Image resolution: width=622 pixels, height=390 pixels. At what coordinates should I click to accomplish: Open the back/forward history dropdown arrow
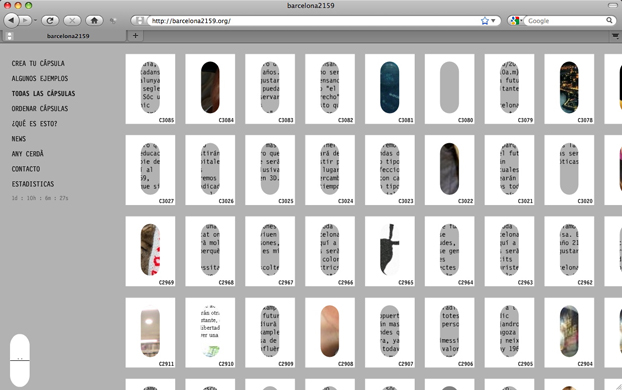point(35,20)
